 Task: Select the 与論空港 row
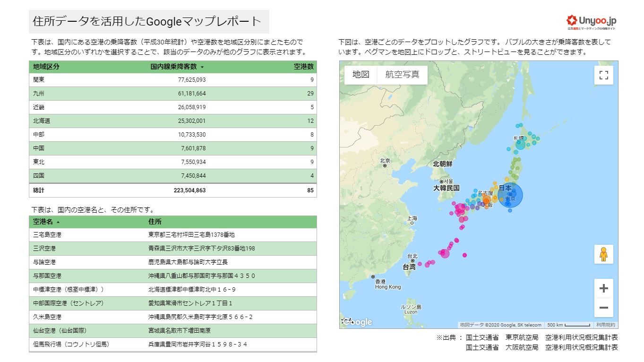173,262
